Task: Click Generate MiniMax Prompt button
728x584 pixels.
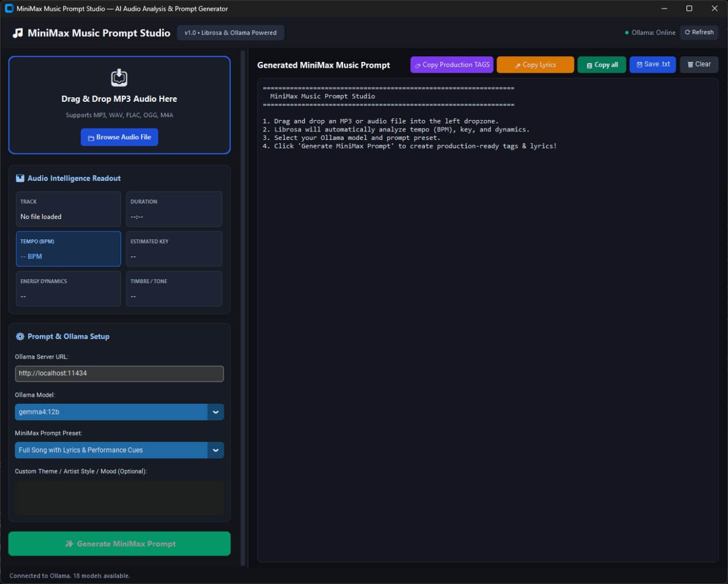Action: pyautogui.click(x=119, y=544)
